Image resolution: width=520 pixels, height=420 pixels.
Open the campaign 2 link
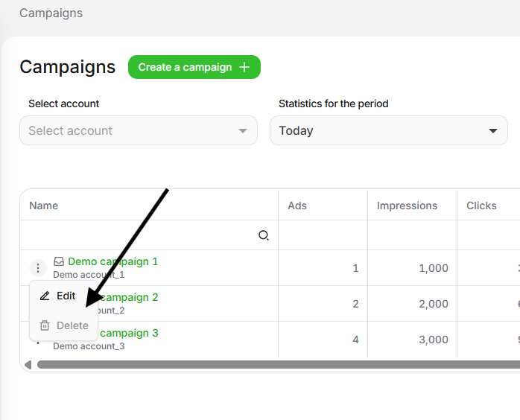tap(129, 297)
